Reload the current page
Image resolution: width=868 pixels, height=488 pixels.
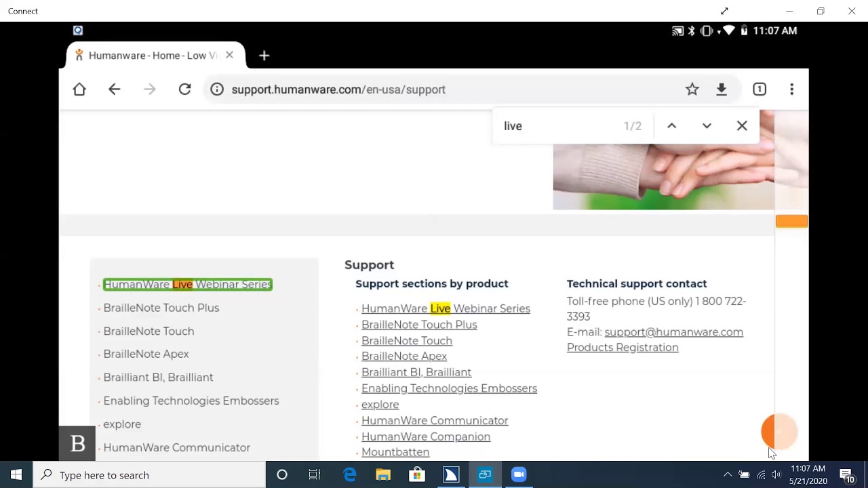tap(184, 89)
